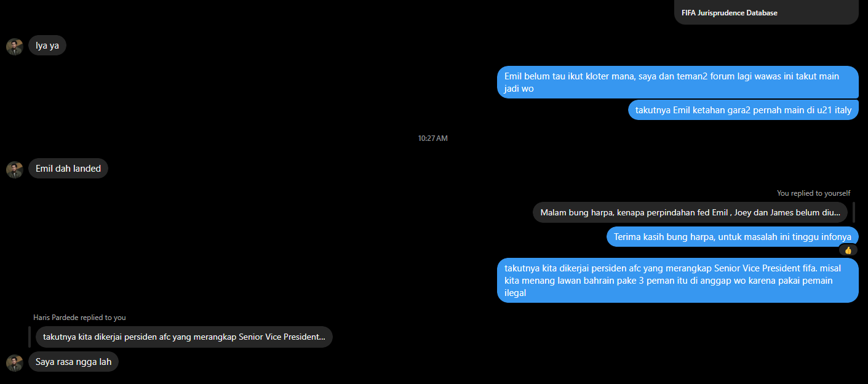This screenshot has height=384, width=868.
Task: Select the "Emil belum tau ikut kloter mana" message
Action: [x=678, y=82]
